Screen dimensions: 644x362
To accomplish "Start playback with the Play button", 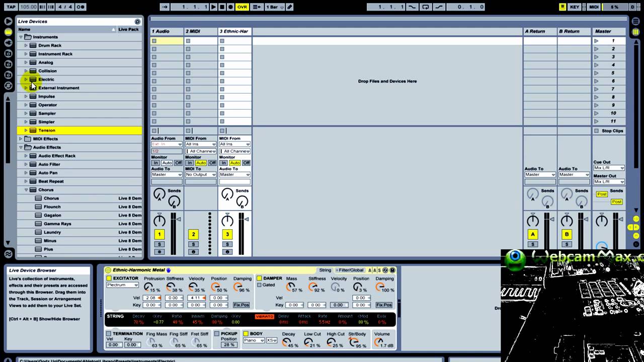I will coord(214,7).
